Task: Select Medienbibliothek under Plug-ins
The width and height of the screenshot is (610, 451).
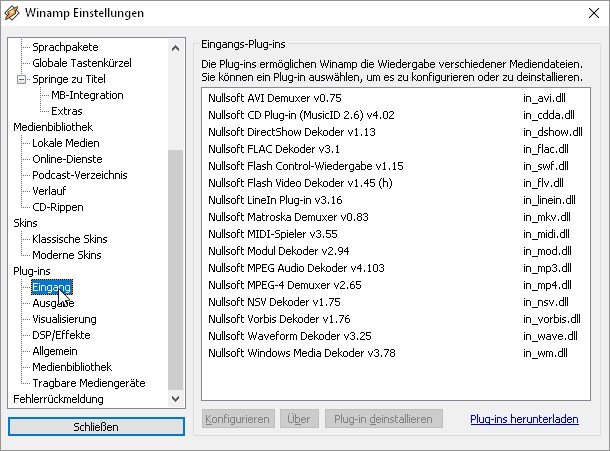Action: (x=72, y=367)
